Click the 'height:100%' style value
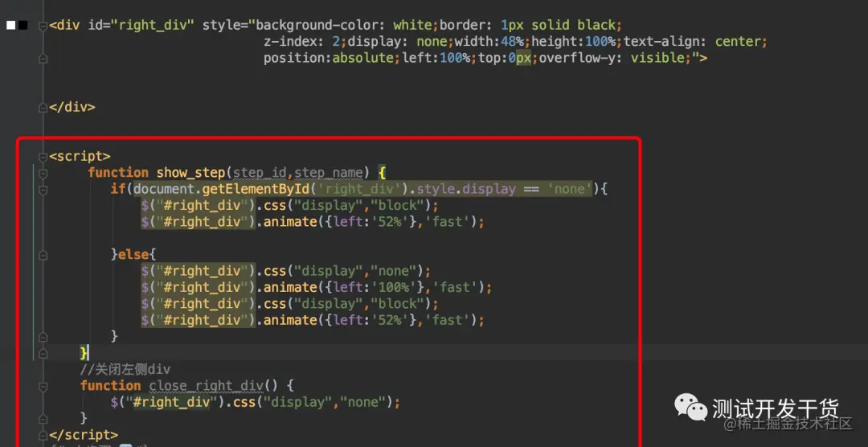This screenshot has height=447, width=868. pyautogui.click(x=574, y=42)
